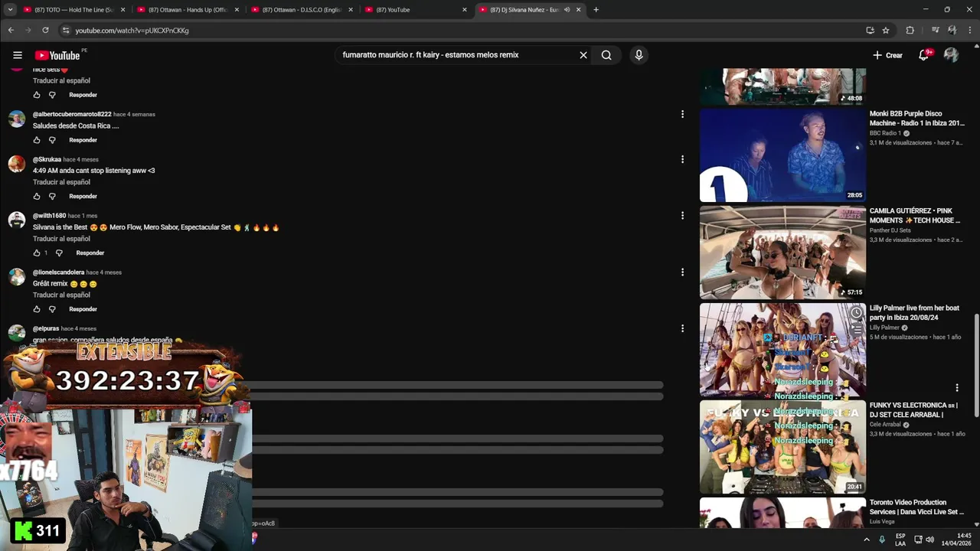Dislike the comment by @albertocuberomaroto8222
This screenshot has height=551, width=980.
point(52,140)
